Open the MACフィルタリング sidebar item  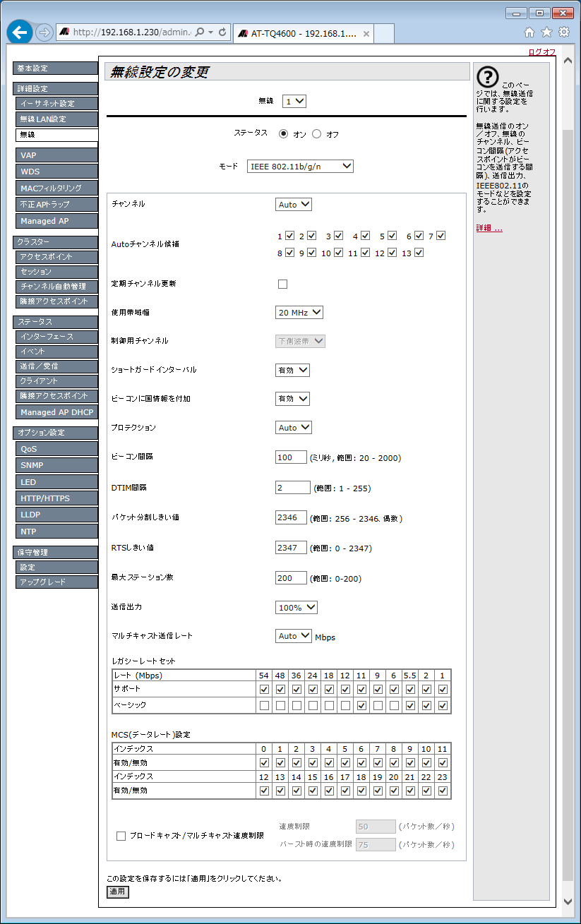pos(56,188)
